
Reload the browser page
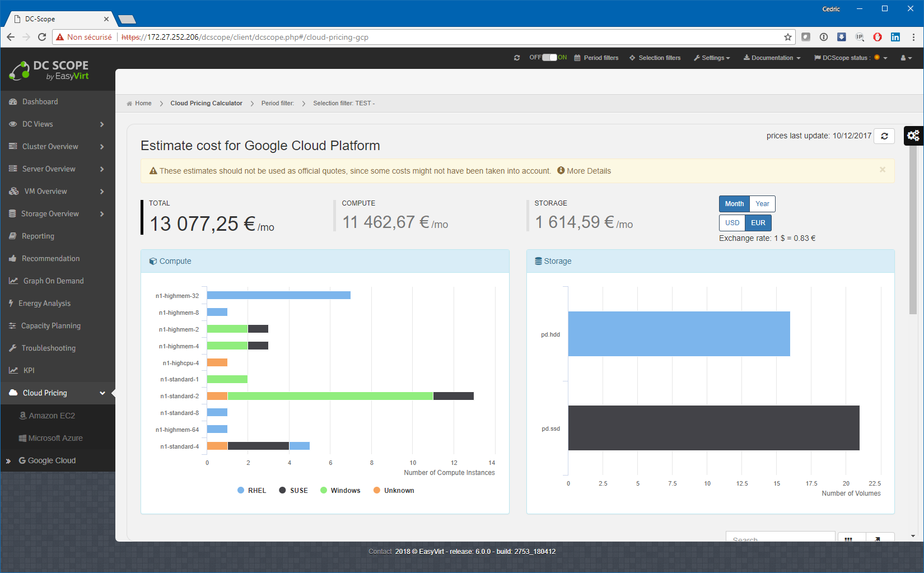point(42,37)
